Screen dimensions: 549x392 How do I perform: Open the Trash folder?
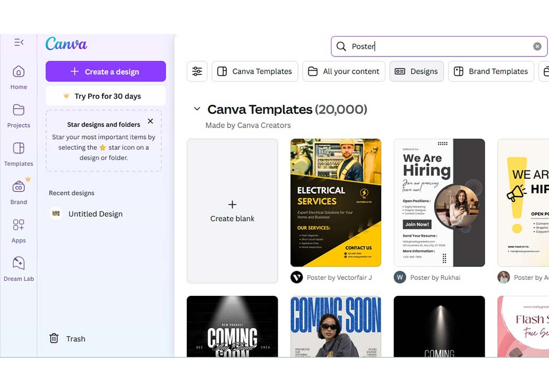point(67,339)
